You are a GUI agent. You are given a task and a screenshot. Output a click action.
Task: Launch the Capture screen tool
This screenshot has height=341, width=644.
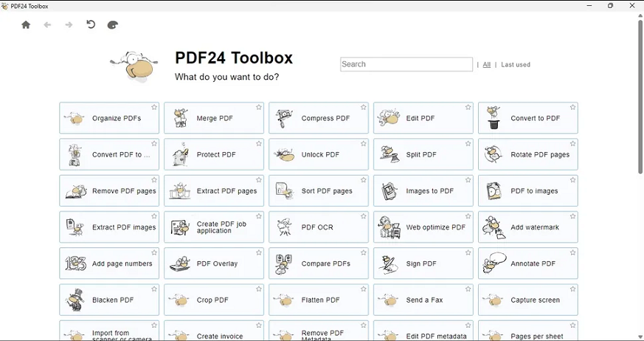point(528,300)
